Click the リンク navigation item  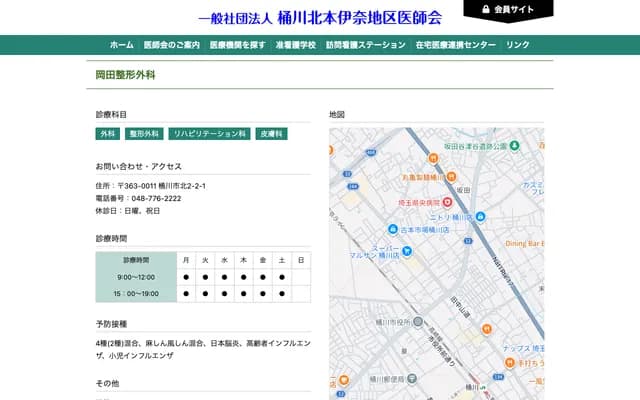518,45
